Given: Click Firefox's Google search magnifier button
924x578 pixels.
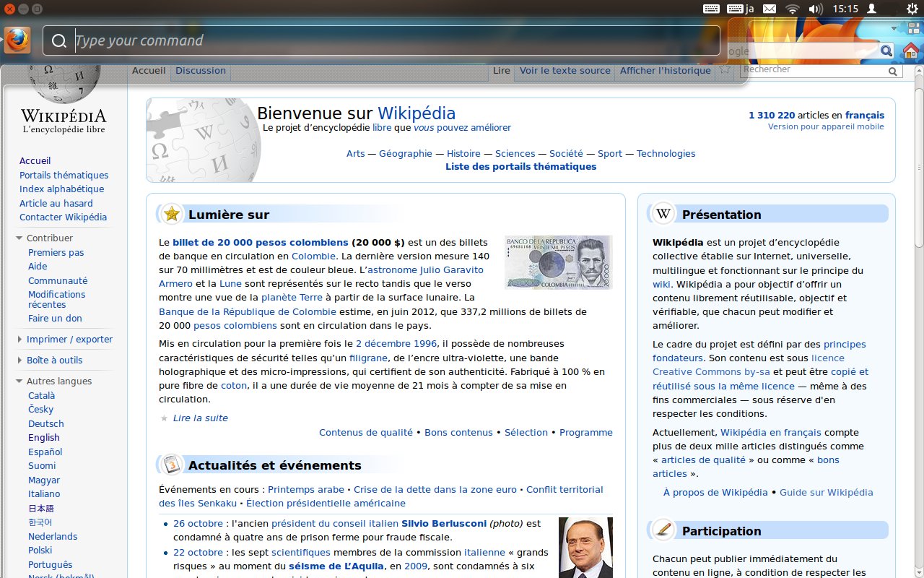Looking at the screenshot, I should 886,51.
